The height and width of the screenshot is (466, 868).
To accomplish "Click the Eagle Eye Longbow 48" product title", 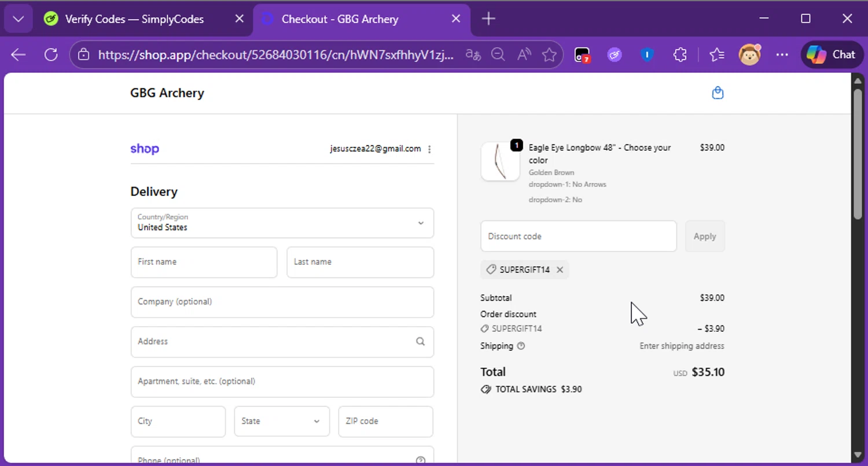I will coord(599,154).
